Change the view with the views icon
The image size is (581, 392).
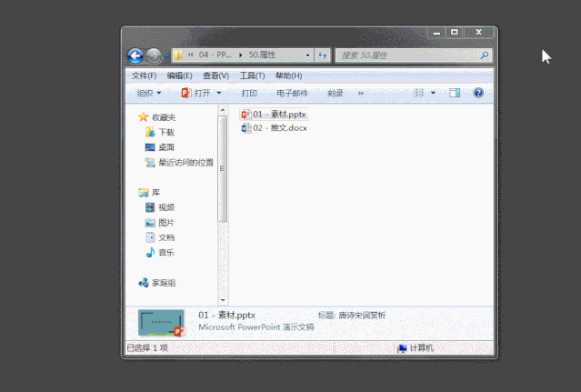click(x=419, y=93)
